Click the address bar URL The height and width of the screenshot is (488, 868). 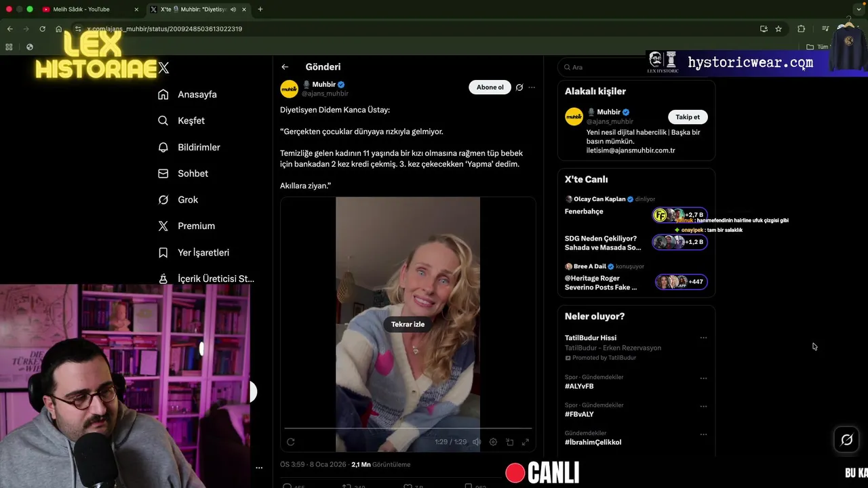click(165, 29)
